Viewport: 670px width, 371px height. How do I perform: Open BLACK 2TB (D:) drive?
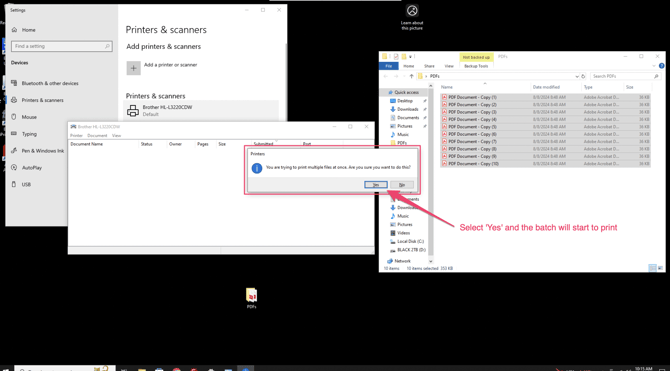click(411, 250)
